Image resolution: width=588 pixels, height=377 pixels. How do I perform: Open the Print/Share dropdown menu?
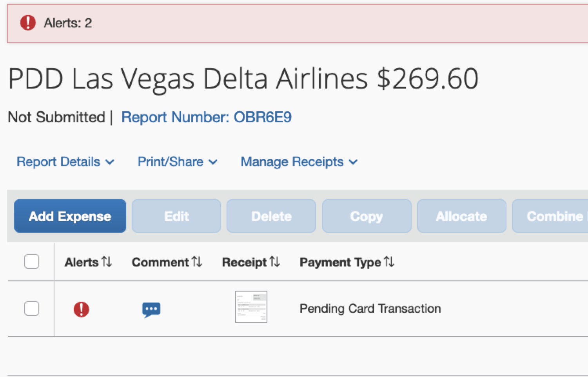178,162
